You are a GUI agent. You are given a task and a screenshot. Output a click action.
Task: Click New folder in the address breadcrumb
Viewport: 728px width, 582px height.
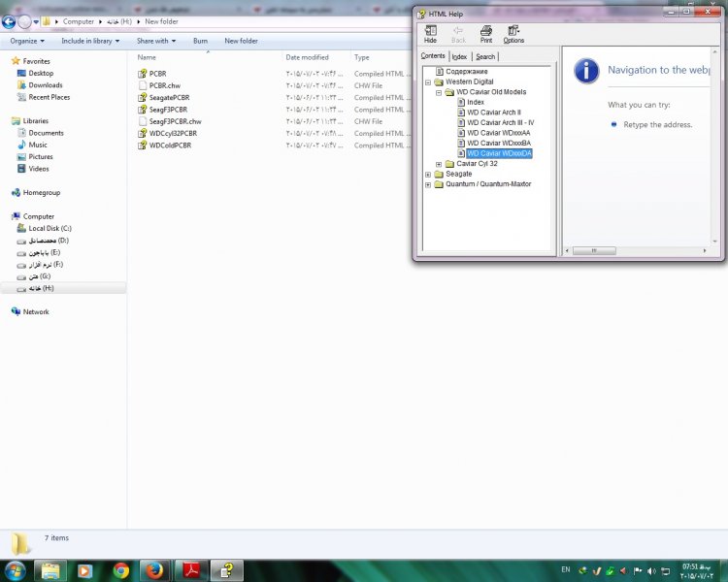point(161,21)
